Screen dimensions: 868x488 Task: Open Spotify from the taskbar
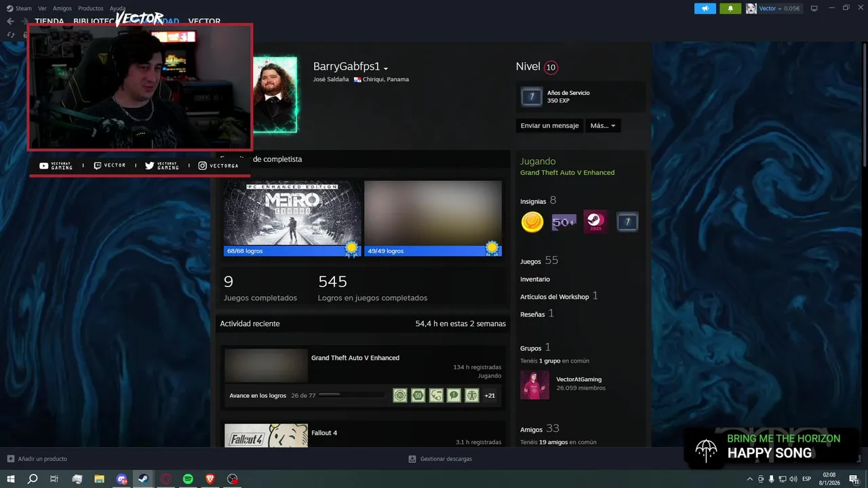[188, 479]
